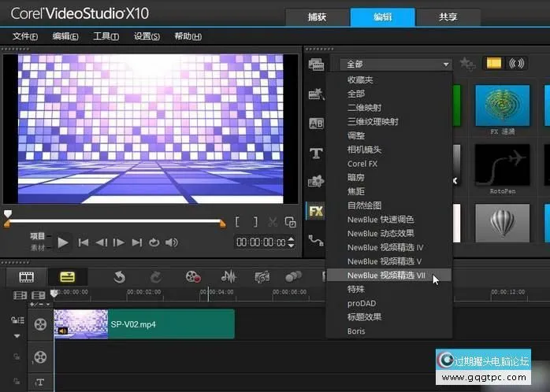
Task: Open the Graphics library icon
Action: (316, 181)
